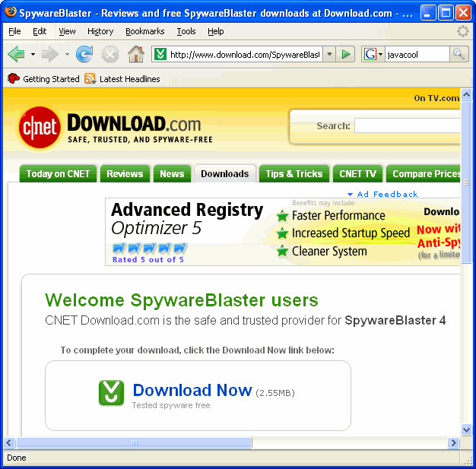This screenshot has width=476, height=469.
Task: Switch to the Tips & Tricks tab
Action: click(x=294, y=173)
